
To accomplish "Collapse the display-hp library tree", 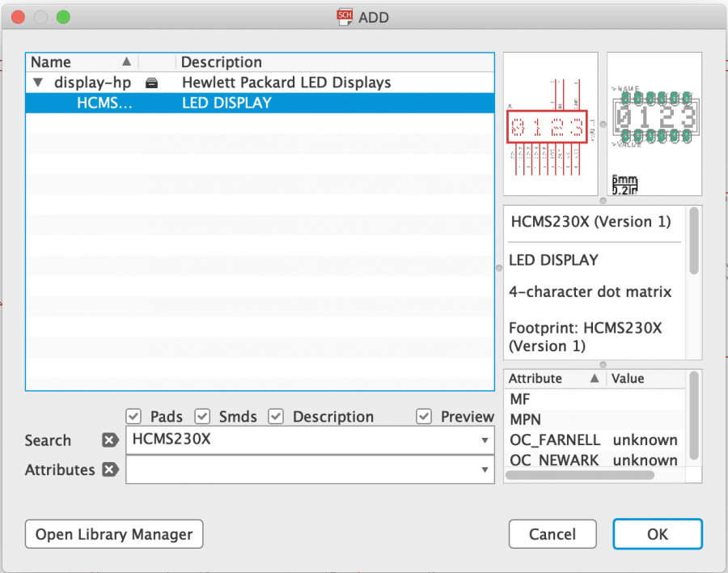I will coord(37,83).
